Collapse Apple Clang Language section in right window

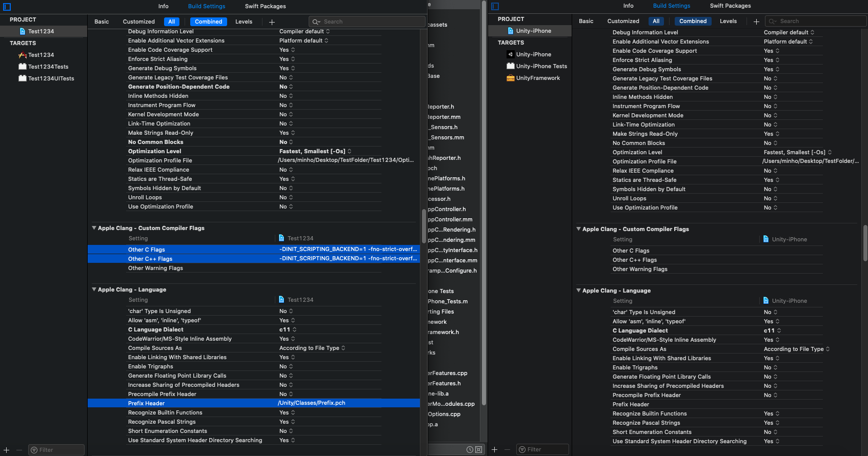click(x=578, y=291)
